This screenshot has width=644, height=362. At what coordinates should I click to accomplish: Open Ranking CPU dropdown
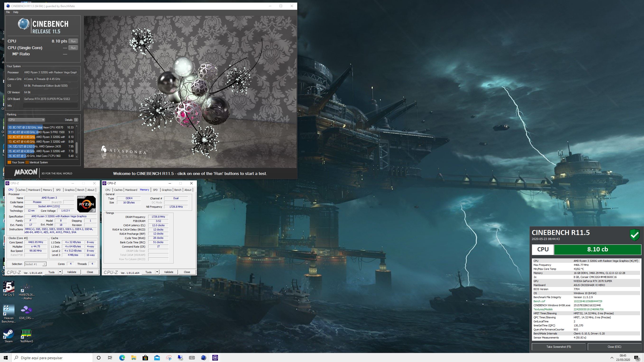[26, 120]
